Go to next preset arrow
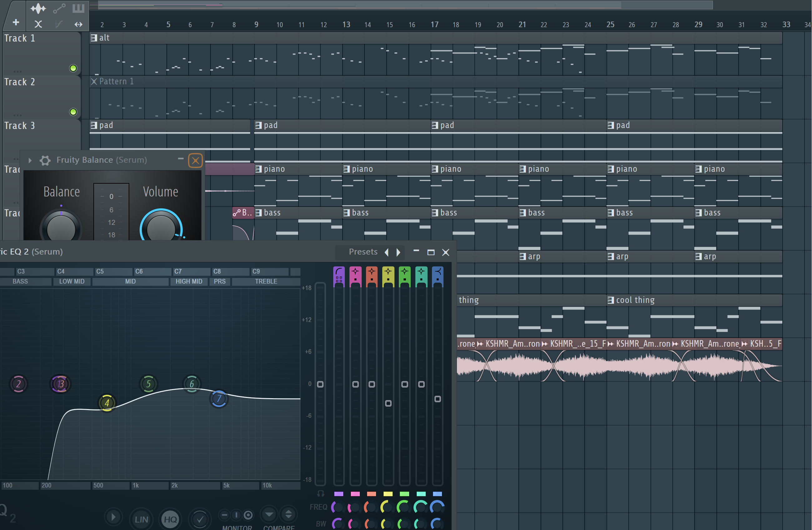This screenshot has height=530, width=812. [x=398, y=252]
